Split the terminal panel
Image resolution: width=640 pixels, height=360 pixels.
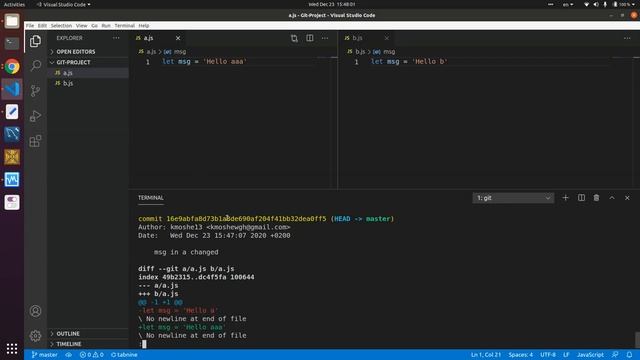click(581, 198)
